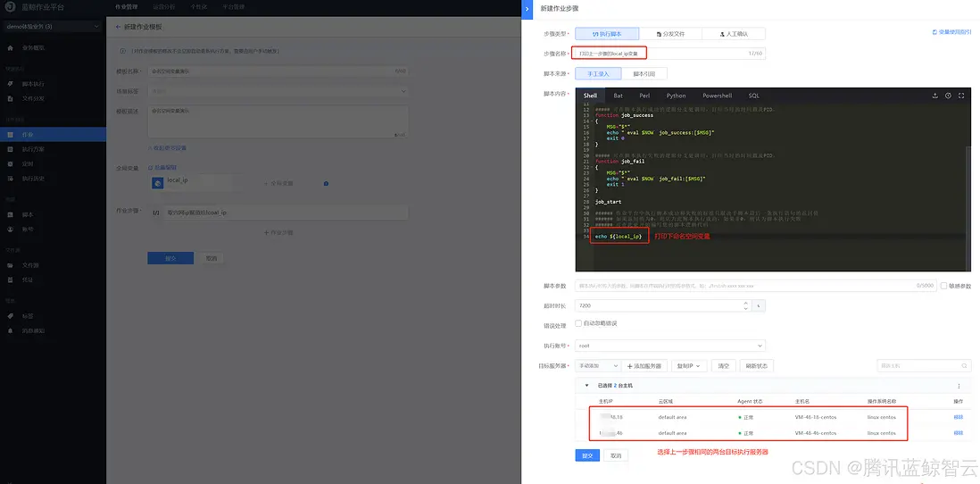Click the local_ip global variable icon
This screenshot has height=484, width=980.
click(158, 182)
